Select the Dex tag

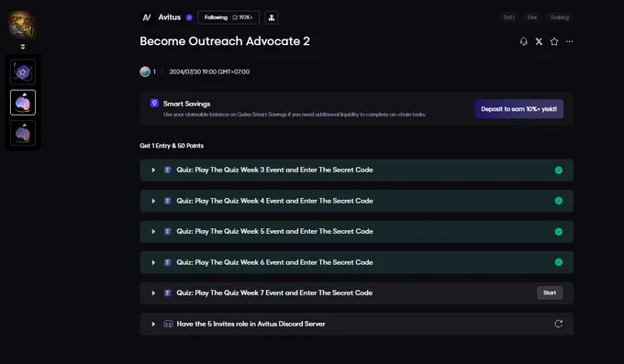pyautogui.click(x=532, y=17)
